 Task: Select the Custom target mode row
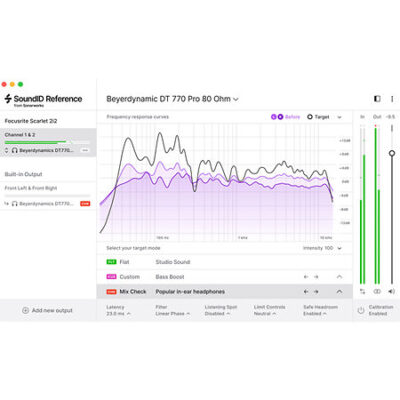coord(225,277)
